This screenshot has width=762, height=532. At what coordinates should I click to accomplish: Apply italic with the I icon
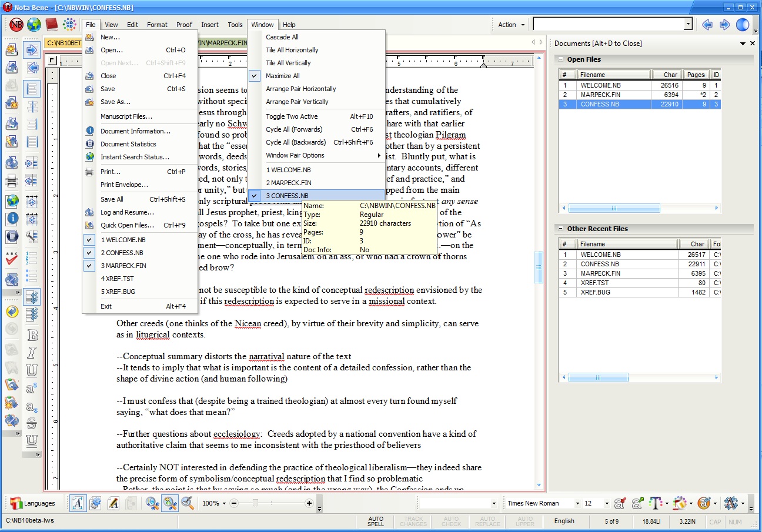tap(32, 353)
